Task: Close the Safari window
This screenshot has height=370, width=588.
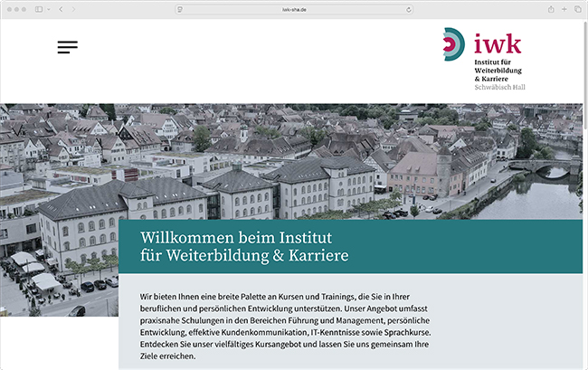Action: pyautogui.click(x=9, y=9)
